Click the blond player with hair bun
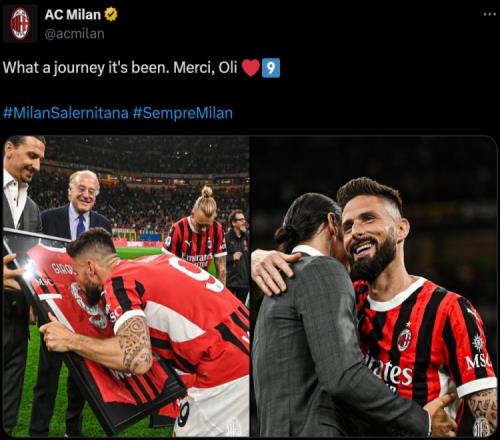 pyautogui.click(x=199, y=233)
